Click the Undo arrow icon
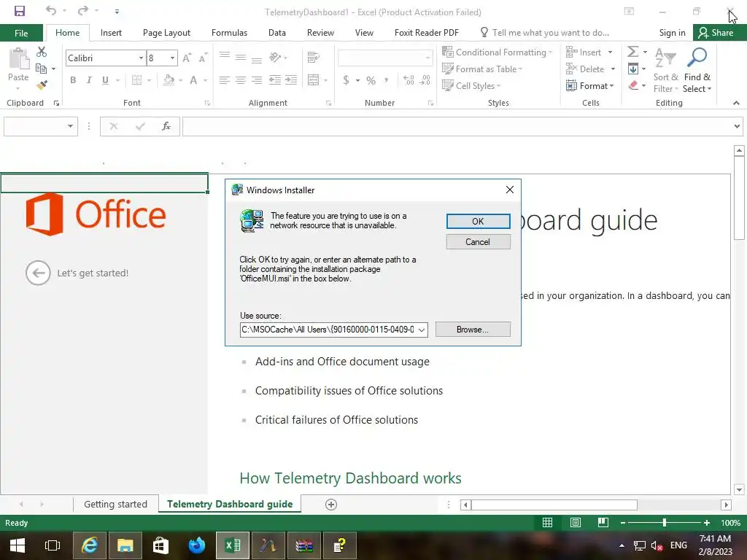Viewport: 747px width, 560px height. 51,10
